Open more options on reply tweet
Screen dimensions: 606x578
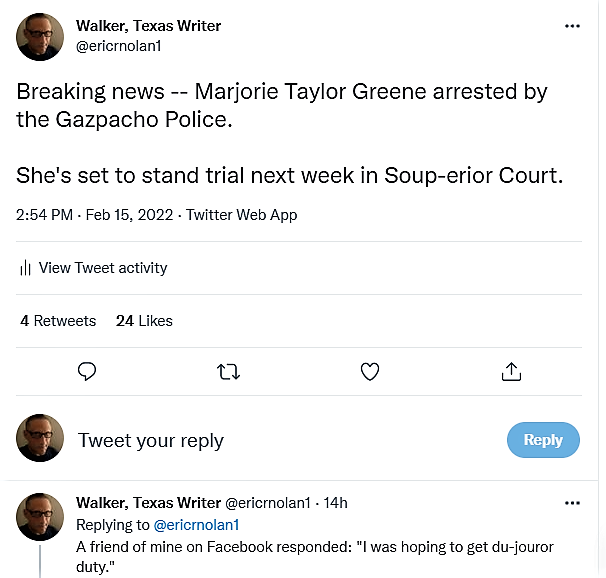(572, 502)
